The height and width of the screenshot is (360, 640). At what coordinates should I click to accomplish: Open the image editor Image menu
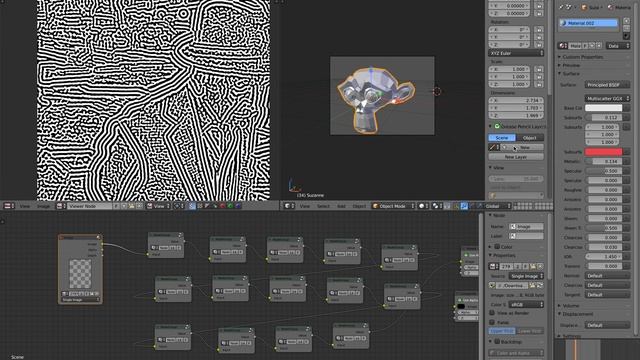tap(43, 206)
